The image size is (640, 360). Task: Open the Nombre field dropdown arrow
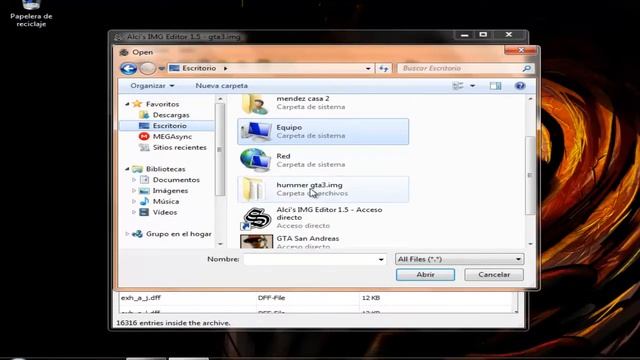pyautogui.click(x=381, y=260)
